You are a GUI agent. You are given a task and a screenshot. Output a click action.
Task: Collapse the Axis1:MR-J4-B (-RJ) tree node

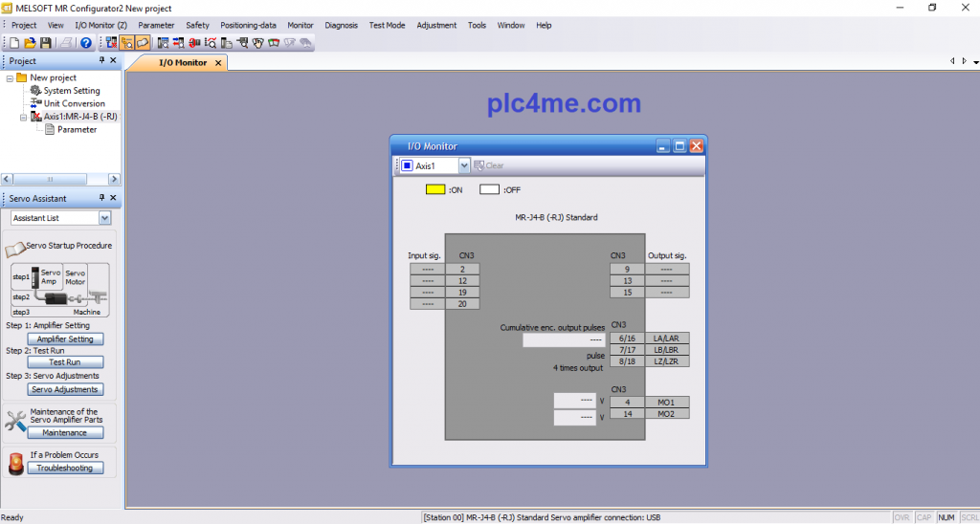[x=24, y=117]
